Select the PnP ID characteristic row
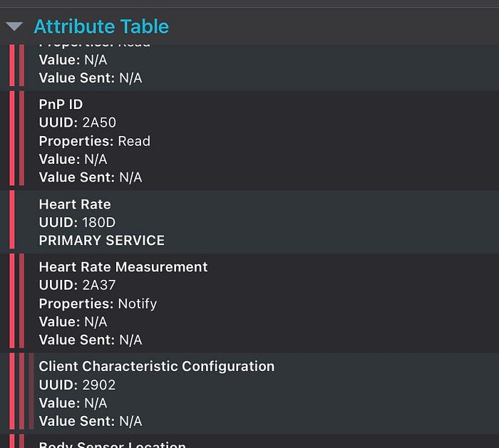This screenshot has width=499, height=448. [x=249, y=140]
